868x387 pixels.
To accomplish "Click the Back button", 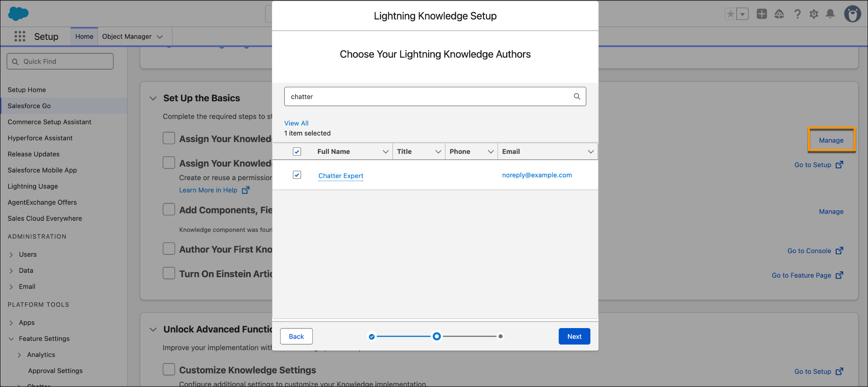I will [x=296, y=337].
